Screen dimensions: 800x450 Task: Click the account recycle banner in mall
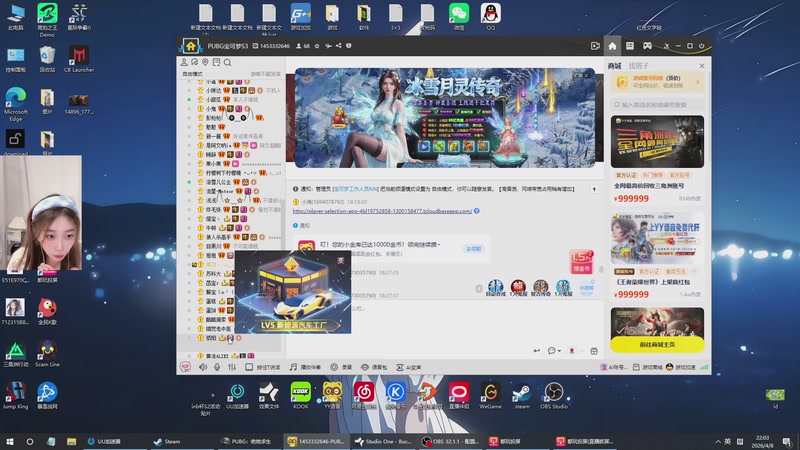[x=657, y=82]
